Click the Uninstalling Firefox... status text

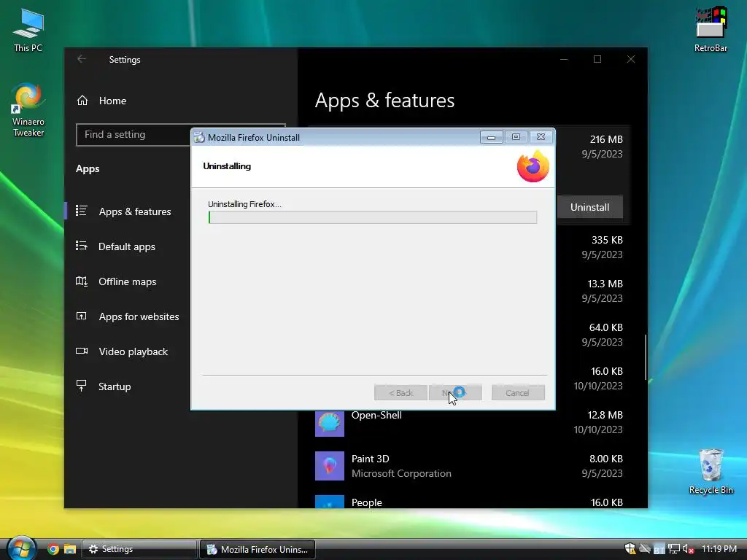click(x=244, y=204)
